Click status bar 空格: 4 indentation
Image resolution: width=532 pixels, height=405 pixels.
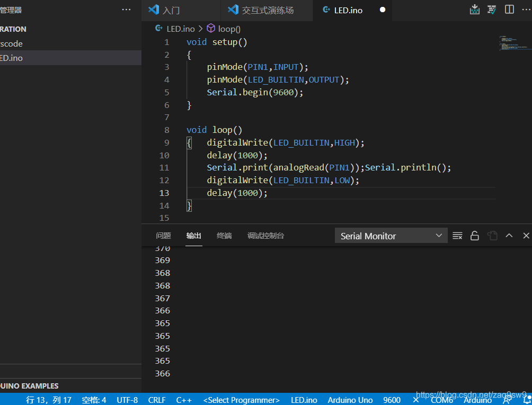tap(94, 400)
